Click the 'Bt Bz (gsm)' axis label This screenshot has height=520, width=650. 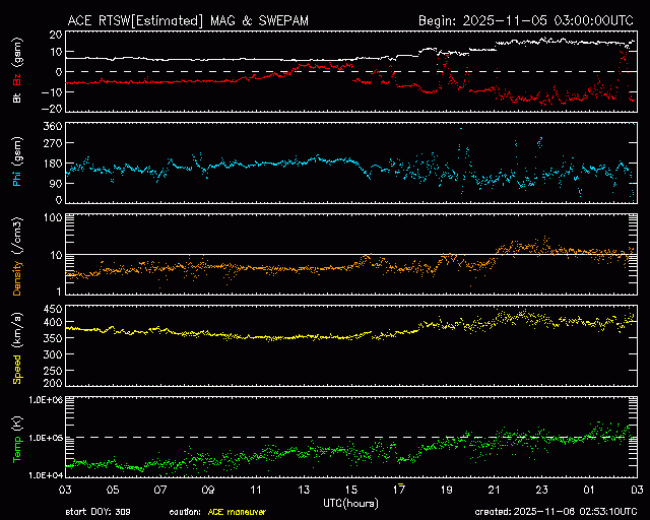(17, 71)
